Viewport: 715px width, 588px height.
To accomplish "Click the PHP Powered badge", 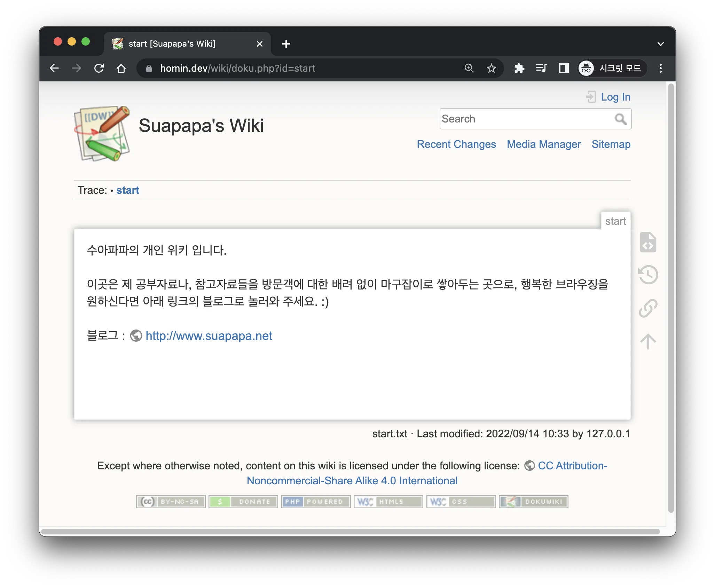I will point(316,502).
